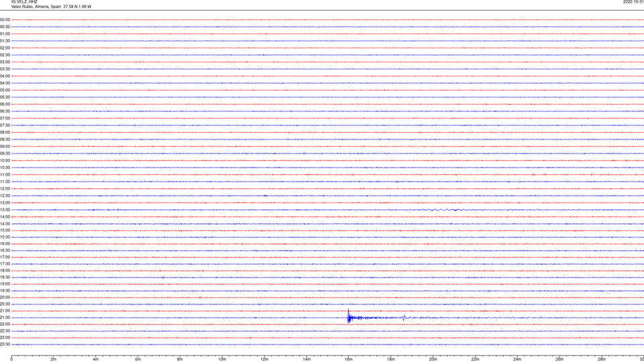Select the 03:00 time row label
Screen dimensions: 644x362
coord(5,62)
